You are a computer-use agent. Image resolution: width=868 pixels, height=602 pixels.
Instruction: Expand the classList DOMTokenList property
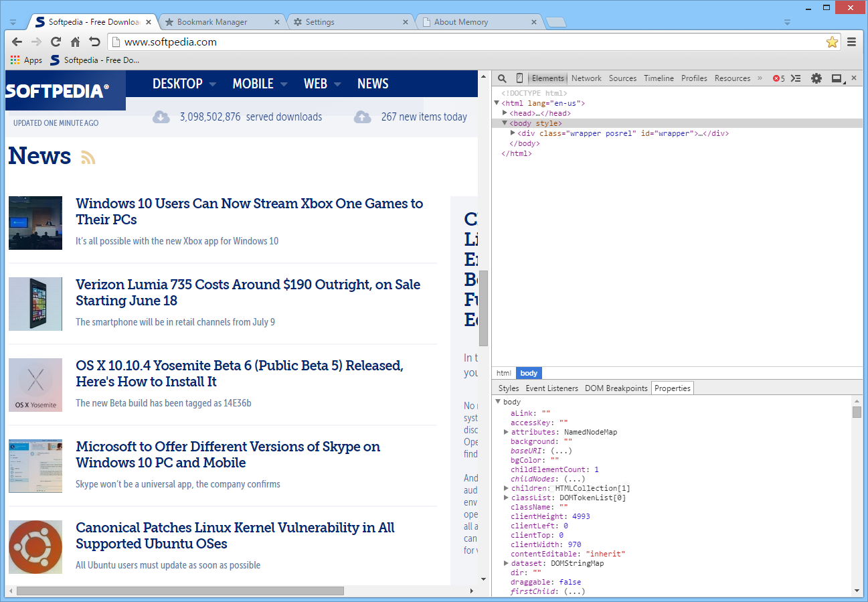coord(506,498)
